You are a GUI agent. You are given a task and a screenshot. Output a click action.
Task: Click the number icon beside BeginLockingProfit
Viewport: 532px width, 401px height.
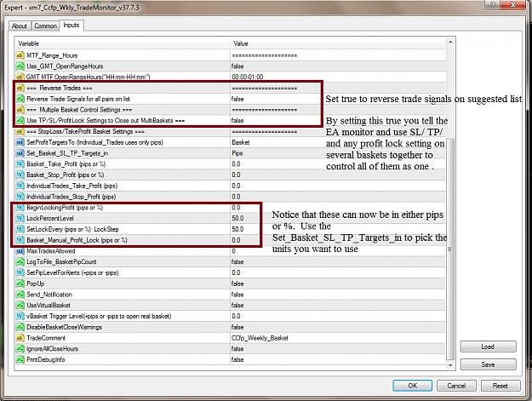tap(20, 207)
